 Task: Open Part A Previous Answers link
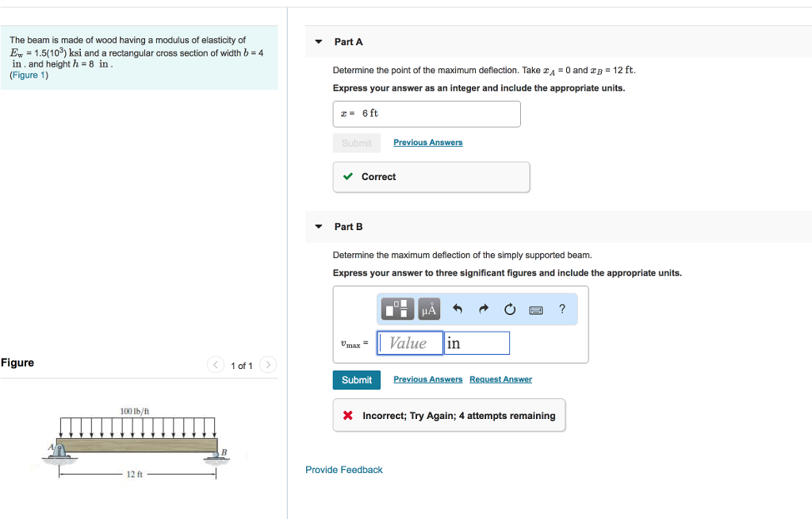(x=427, y=143)
